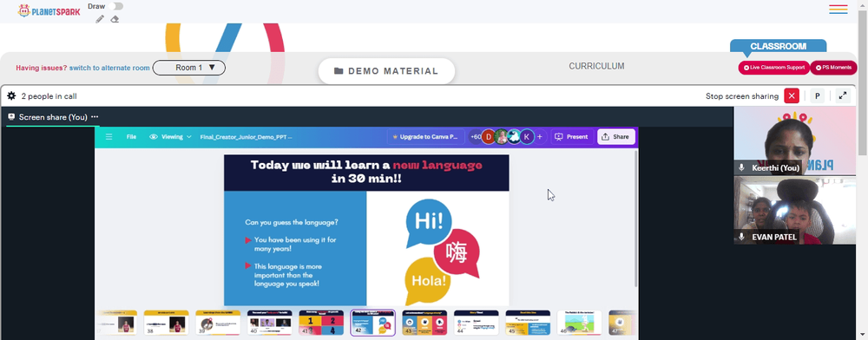
Task: Click the Canva Present button
Action: tap(572, 136)
